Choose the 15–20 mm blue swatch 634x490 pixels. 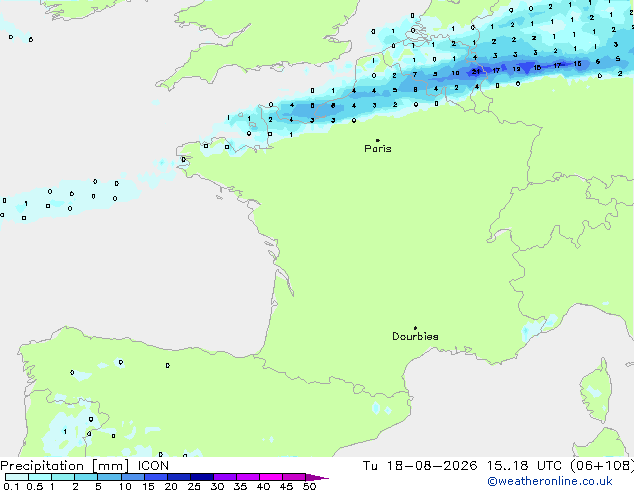155,477
